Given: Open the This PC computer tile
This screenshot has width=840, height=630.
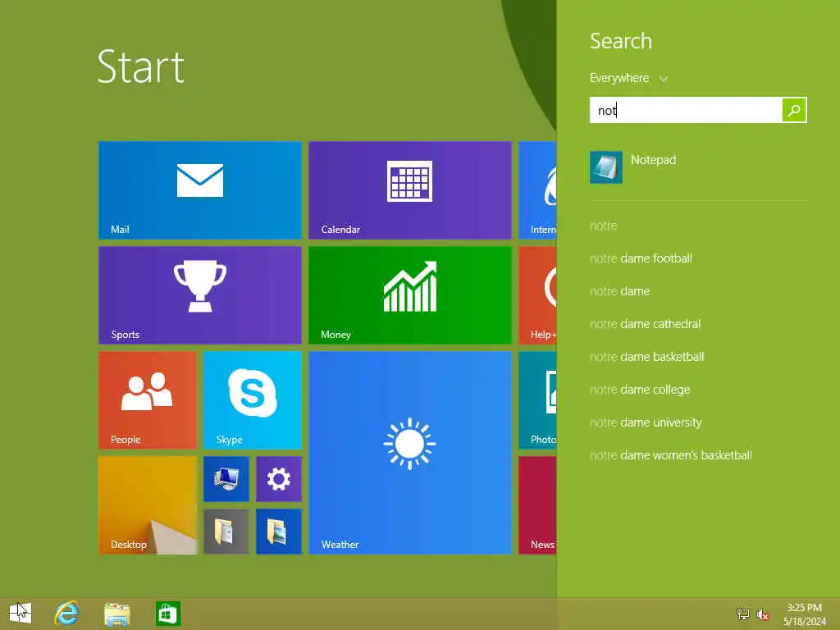Looking at the screenshot, I should click(226, 479).
